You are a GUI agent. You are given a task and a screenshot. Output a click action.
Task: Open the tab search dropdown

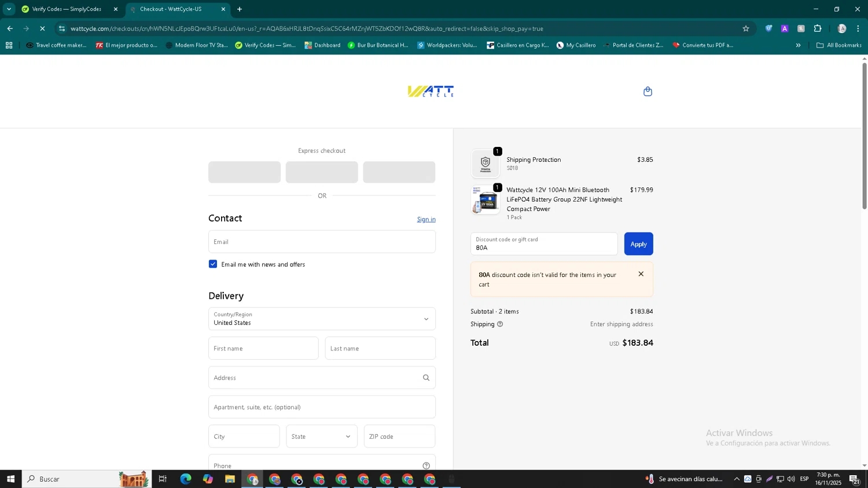[9, 9]
